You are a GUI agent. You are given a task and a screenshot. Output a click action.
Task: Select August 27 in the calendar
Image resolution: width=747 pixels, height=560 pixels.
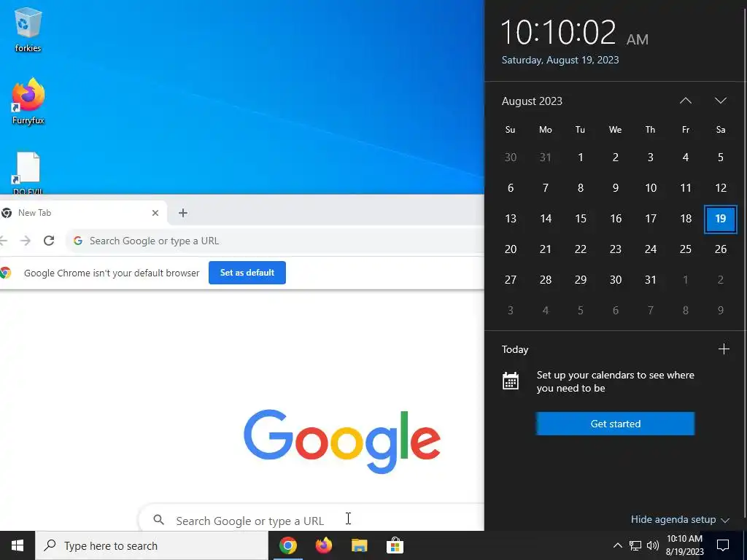(510, 280)
